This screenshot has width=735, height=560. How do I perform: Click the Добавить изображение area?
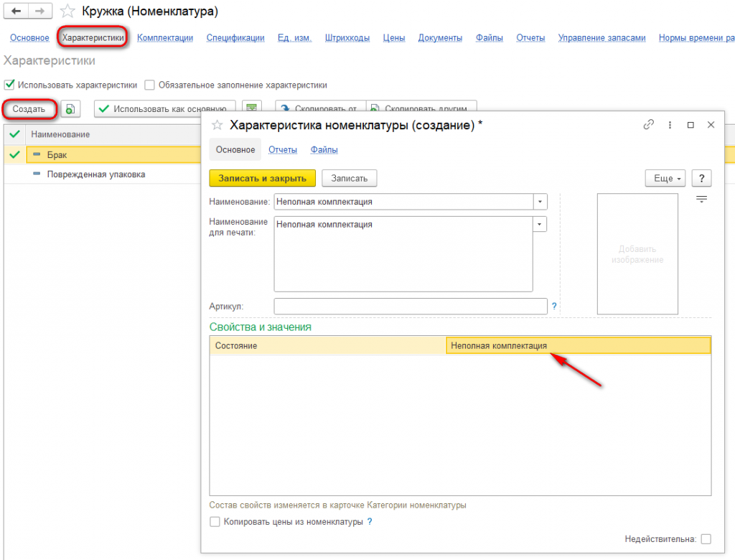[637, 253]
